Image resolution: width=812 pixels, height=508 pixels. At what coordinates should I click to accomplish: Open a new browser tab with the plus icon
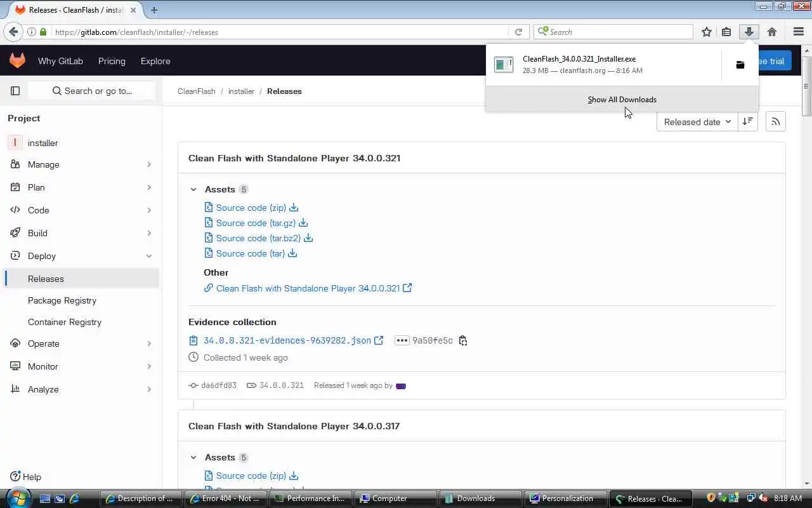(x=154, y=10)
